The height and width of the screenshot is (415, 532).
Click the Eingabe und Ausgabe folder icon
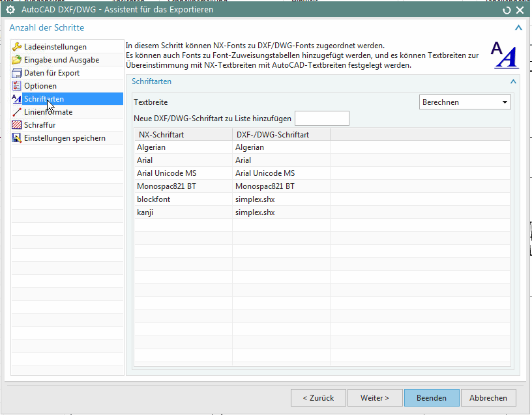17,60
